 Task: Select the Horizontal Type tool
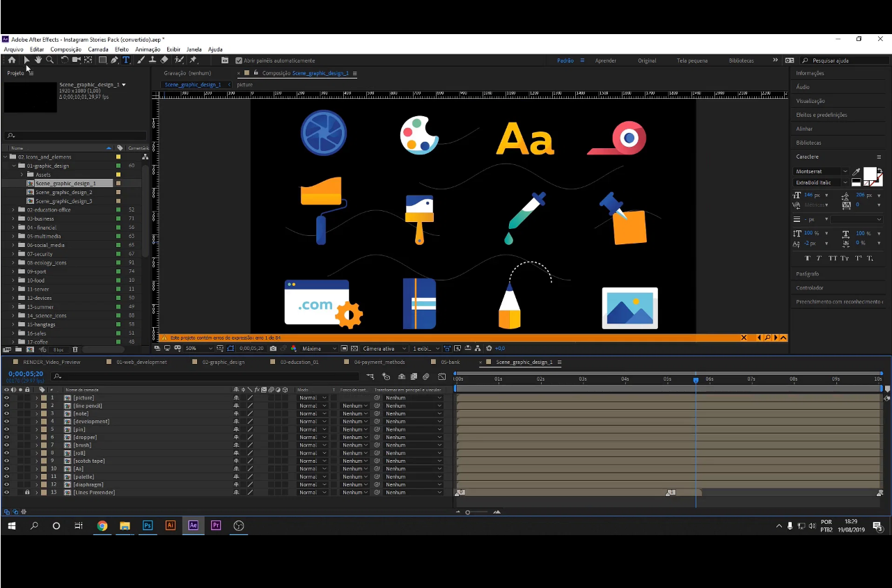coord(126,60)
